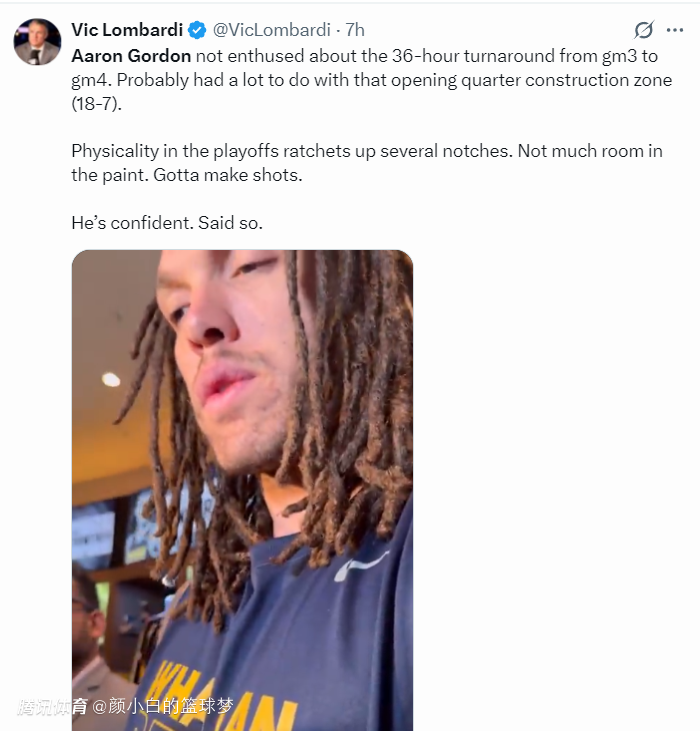
Task: Click the (18-7) score text
Action: coord(96,103)
